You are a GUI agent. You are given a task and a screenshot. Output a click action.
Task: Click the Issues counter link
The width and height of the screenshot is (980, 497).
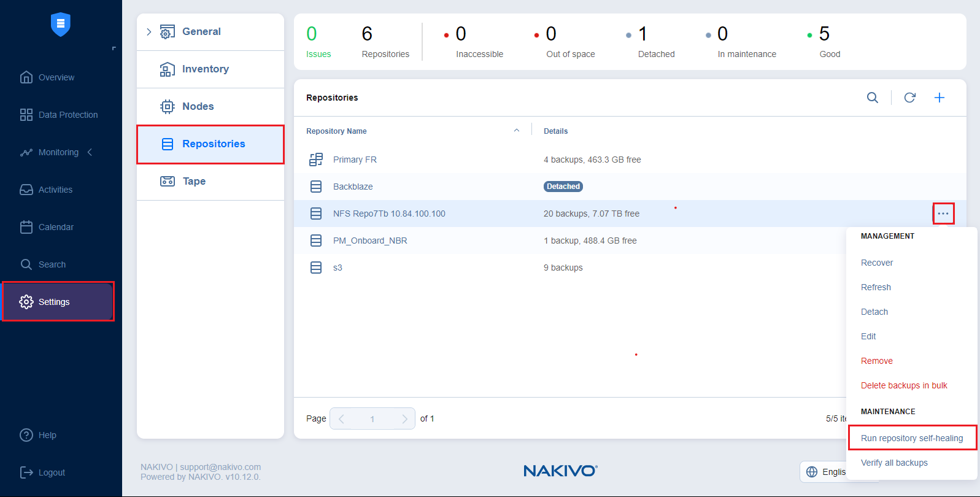[318, 54]
